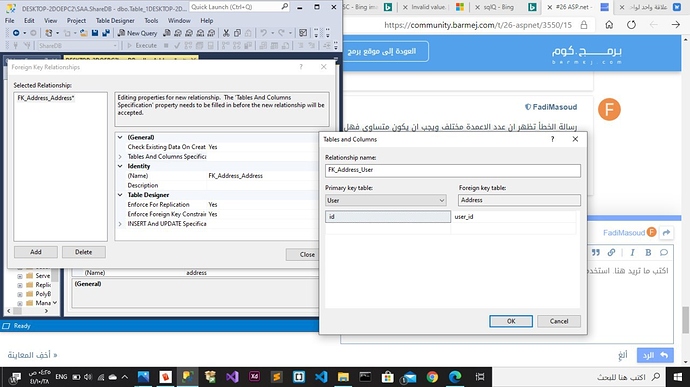Click the Add relationship button
Image resolution: width=690 pixels, height=387 pixels.
(36, 252)
